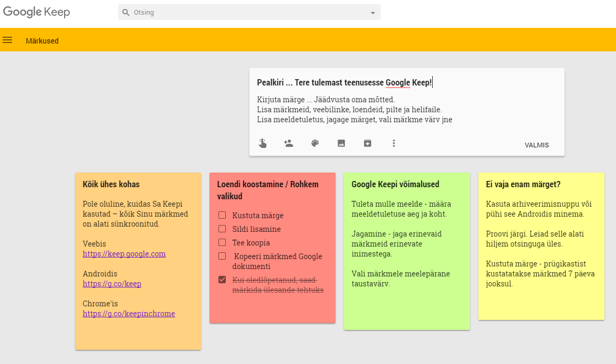Open the three-dot more options menu

tap(394, 143)
